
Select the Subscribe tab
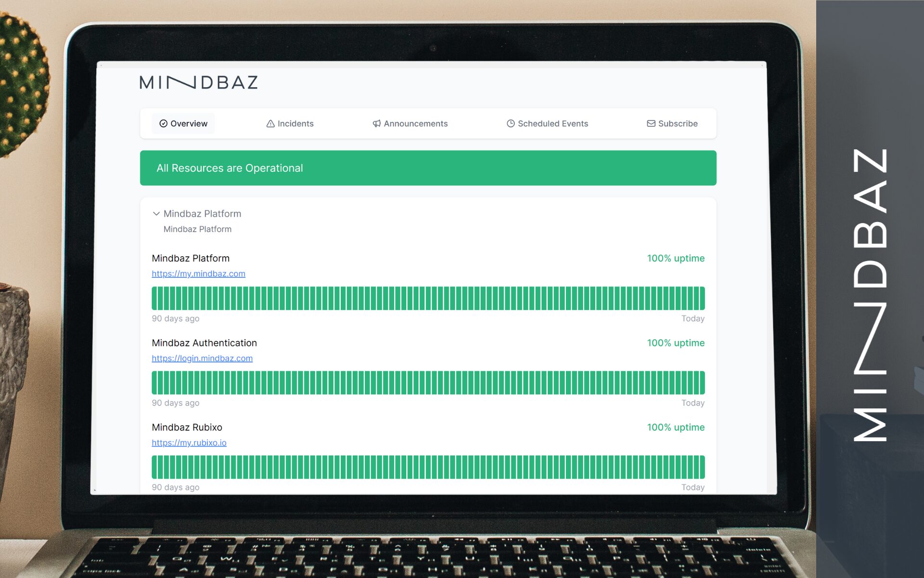(x=672, y=124)
